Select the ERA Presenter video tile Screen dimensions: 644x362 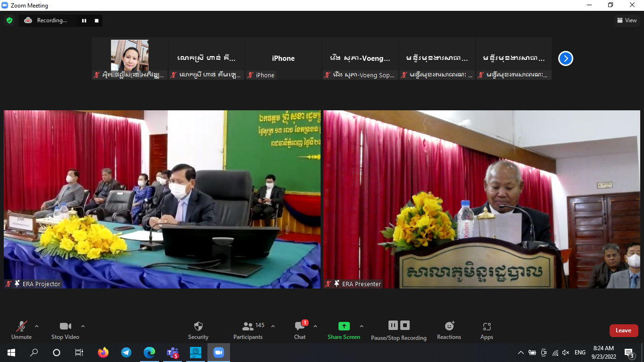[481, 199]
